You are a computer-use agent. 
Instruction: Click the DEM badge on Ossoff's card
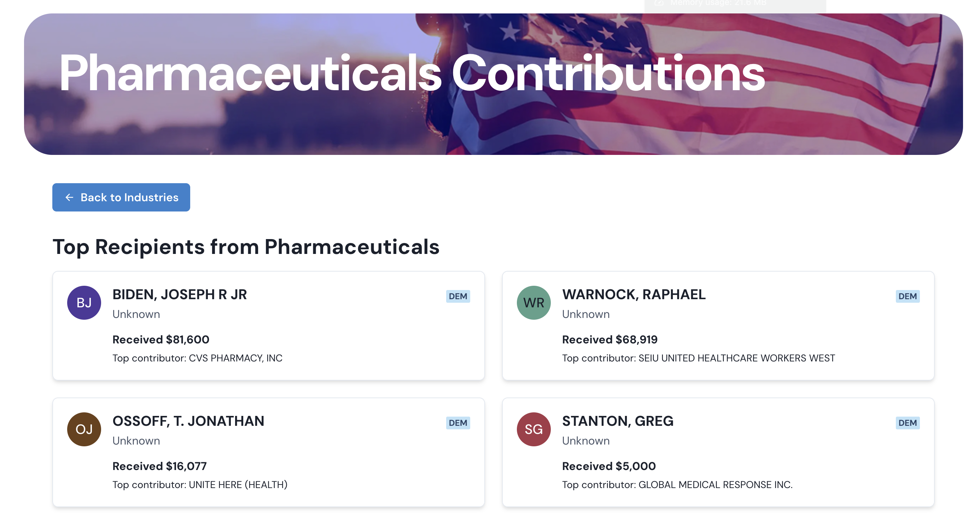click(458, 423)
